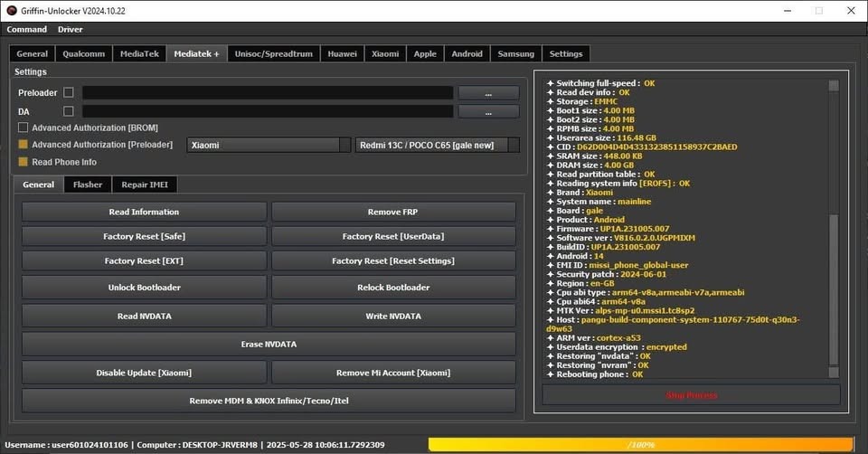Image resolution: width=868 pixels, height=454 pixels.
Task: Enable Advanced Authorization [BROM] checkbox
Action: (x=24, y=128)
